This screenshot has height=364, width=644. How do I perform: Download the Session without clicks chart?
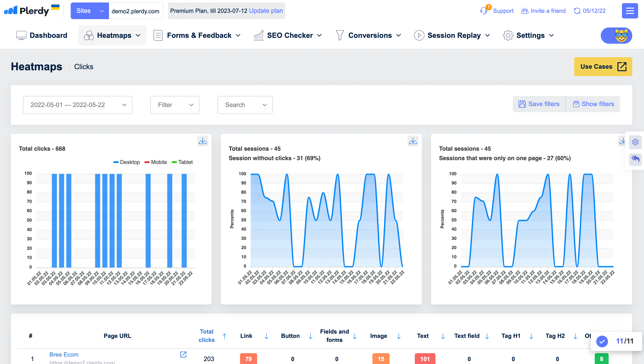click(413, 141)
